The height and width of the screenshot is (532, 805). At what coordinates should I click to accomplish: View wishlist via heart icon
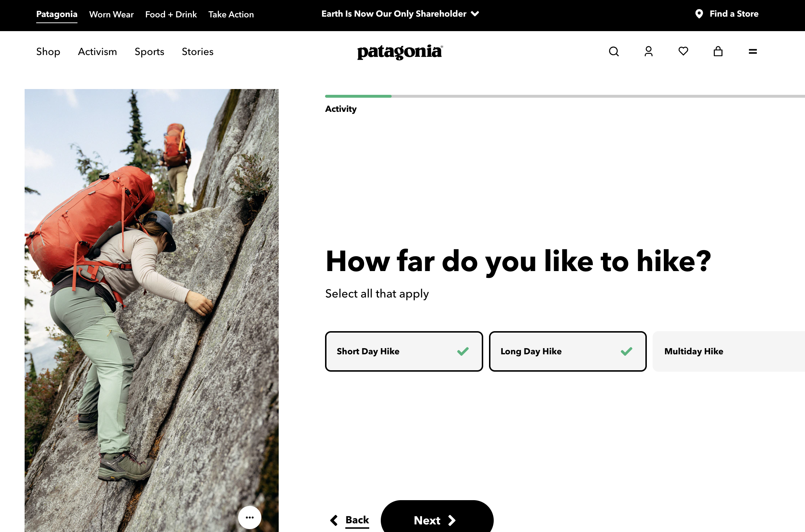coord(683,51)
